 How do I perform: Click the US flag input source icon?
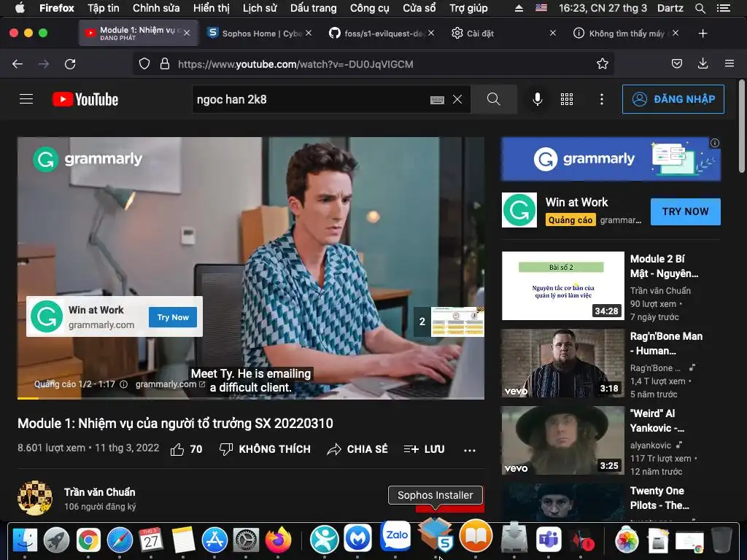point(541,8)
